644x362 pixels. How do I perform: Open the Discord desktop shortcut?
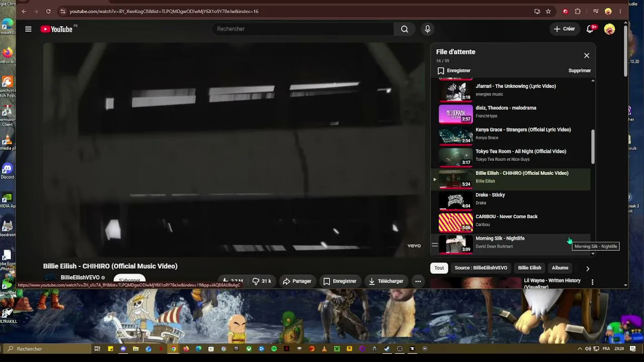point(7,171)
